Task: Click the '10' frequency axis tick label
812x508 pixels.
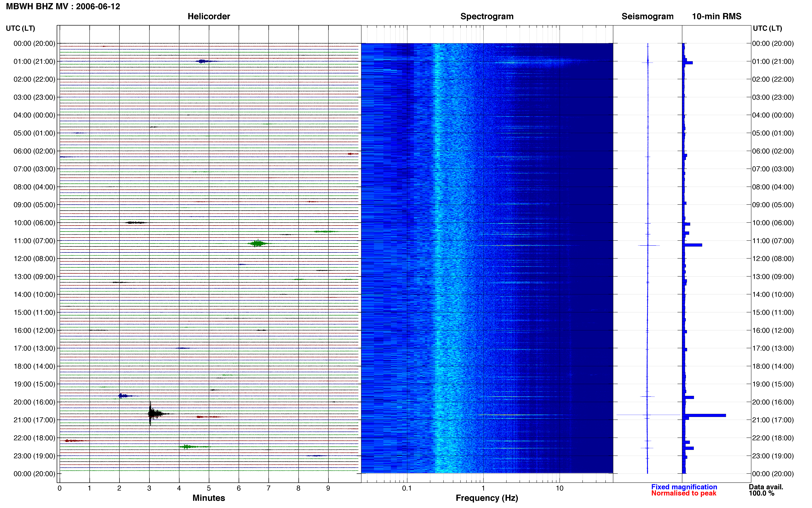Action: (x=559, y=488)
